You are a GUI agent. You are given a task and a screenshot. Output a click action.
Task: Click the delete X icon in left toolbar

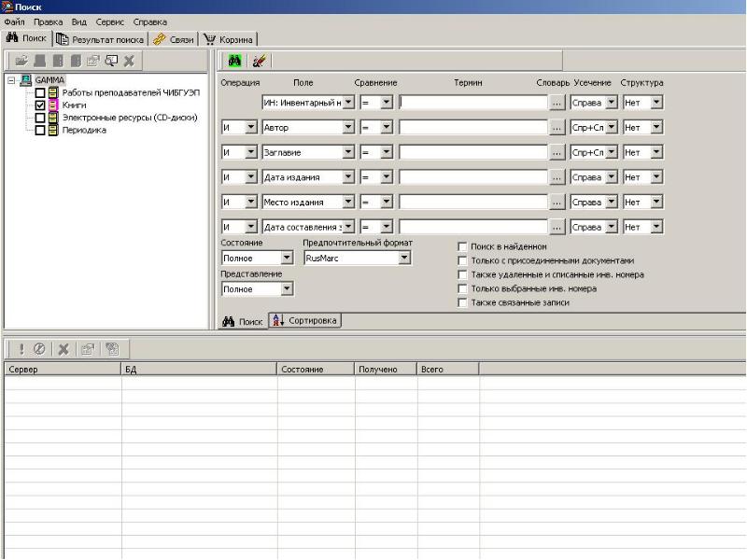[x=129, y=61]
